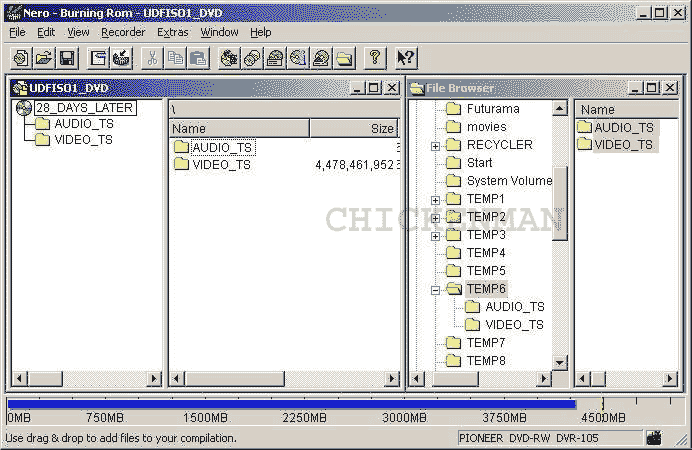
Task: Select the TEMP5 folder
Action: pos(486,270)
